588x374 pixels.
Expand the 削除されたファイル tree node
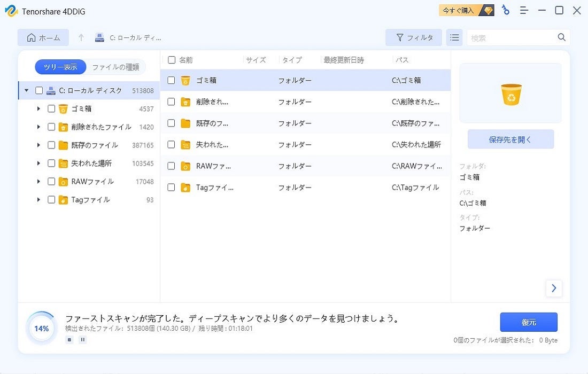[38, 127]
